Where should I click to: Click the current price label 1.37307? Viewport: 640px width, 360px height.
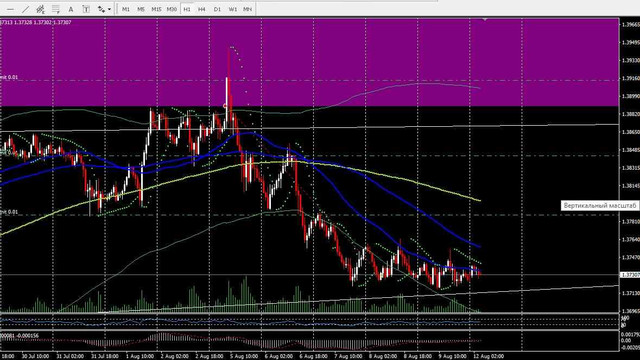(630, 275)
